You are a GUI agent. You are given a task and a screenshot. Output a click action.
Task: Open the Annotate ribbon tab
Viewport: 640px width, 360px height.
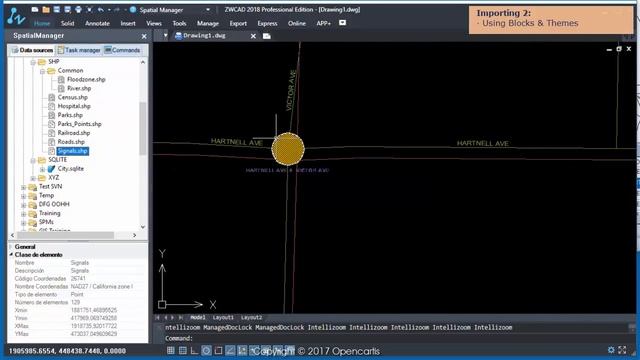coord(97,23)
